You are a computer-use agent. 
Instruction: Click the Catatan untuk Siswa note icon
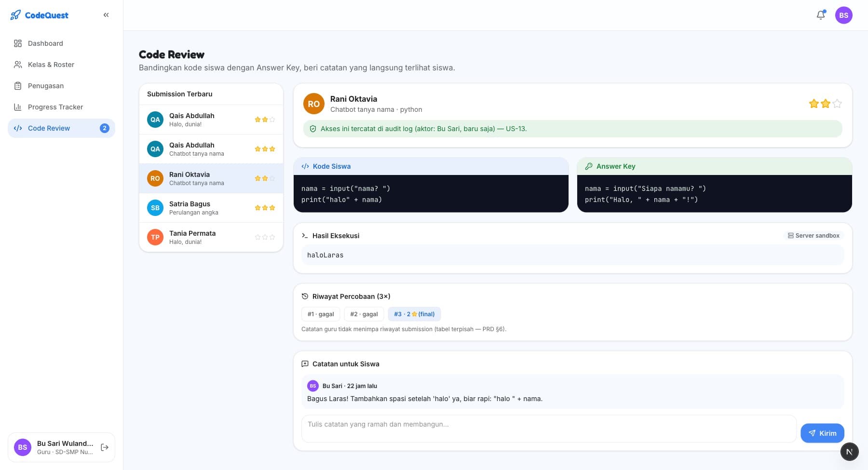pyautogui.click(x=305, y=364)
